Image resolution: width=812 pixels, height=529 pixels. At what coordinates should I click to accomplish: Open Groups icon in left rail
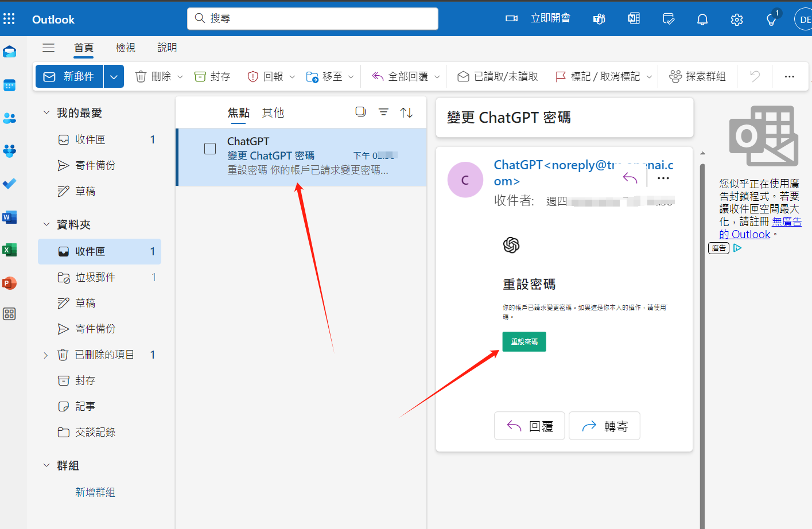(9, 151)
